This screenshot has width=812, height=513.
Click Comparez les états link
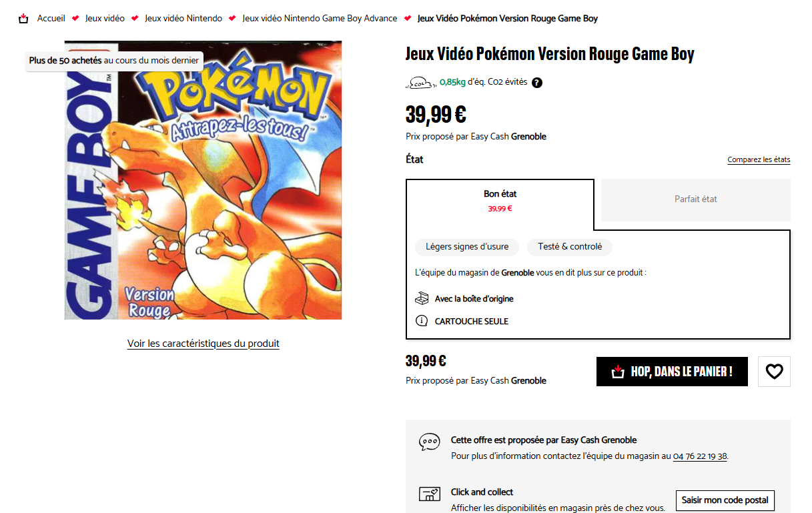(759, 160)
